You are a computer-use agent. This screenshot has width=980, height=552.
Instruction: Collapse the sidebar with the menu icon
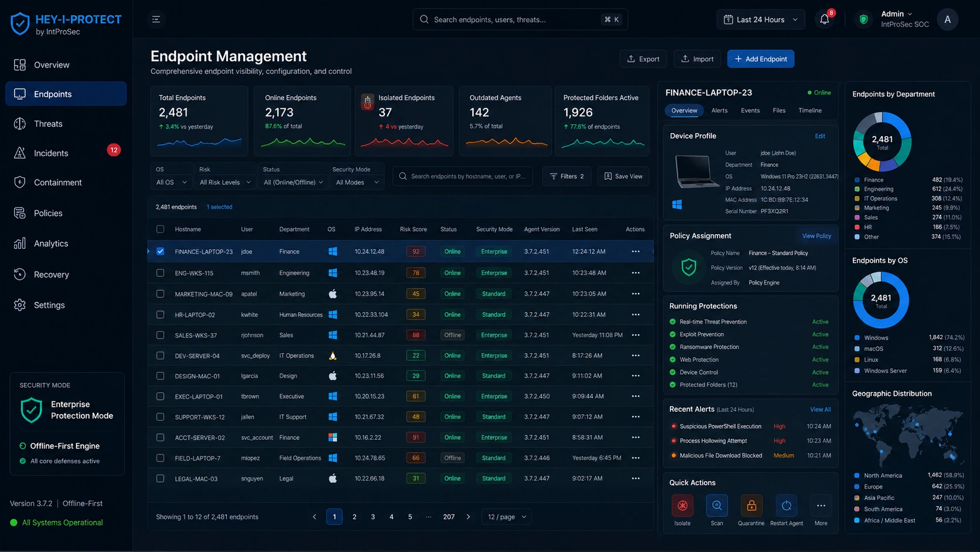click(156, 19)
